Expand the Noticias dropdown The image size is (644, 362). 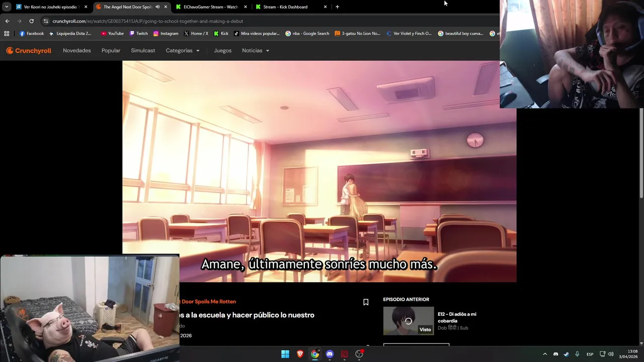point(256,51)
